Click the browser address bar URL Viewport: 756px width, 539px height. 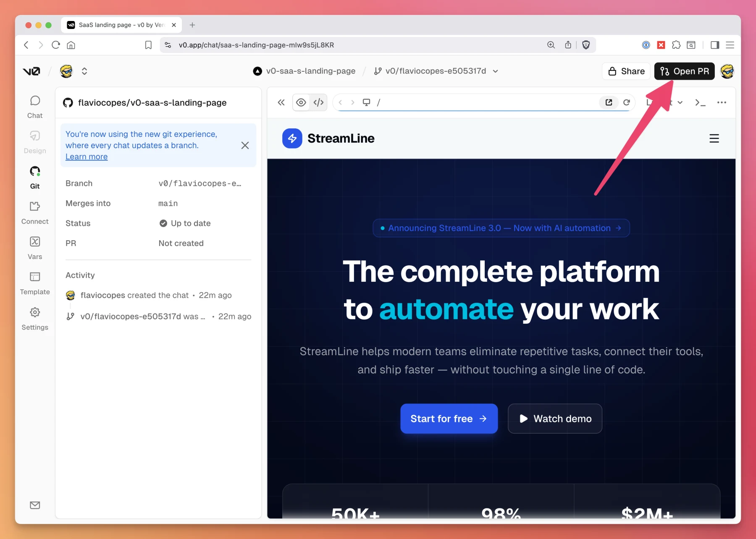[256, 45]
